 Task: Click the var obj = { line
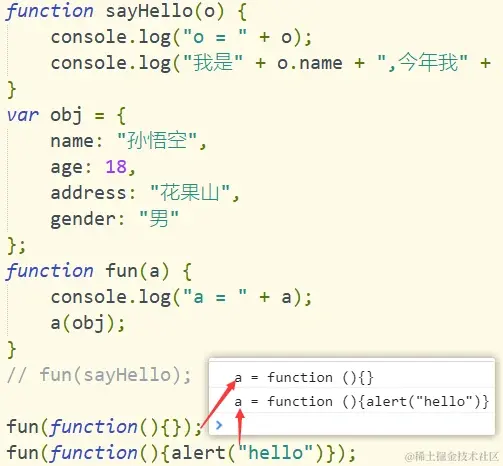pos(66,115)
